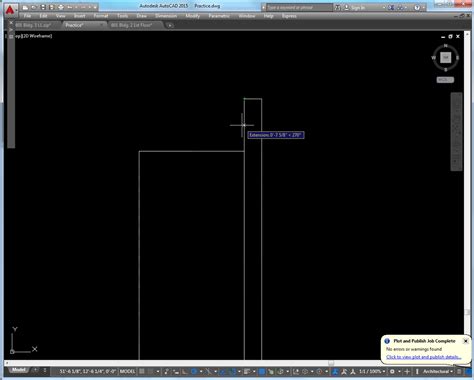Switch to the Bldg 2 1st Floor drawing tab

135,25
